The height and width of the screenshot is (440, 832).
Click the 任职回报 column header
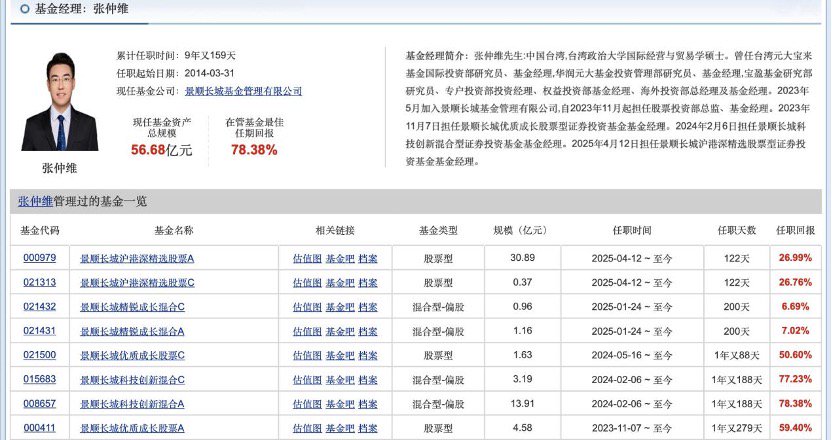pyautogui.click(x=795, y=230)
